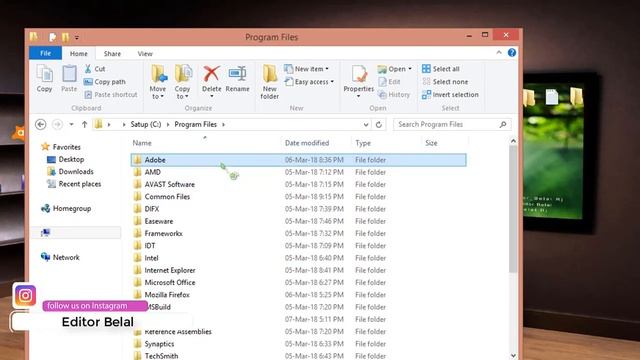Open the Quick Access Toolbar customize arrow
Image resolution: width=640 pixels, height=360 pixels.
(77, 38)
